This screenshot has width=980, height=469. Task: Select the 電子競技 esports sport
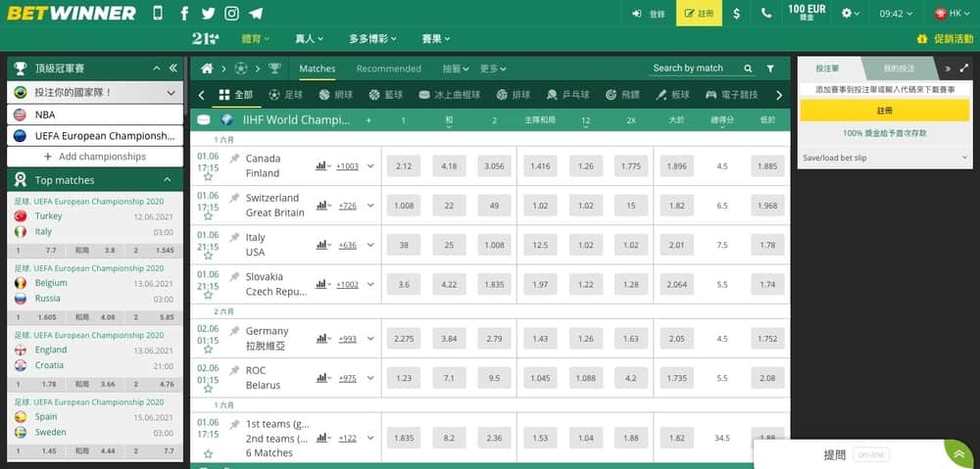click(731, 95)
